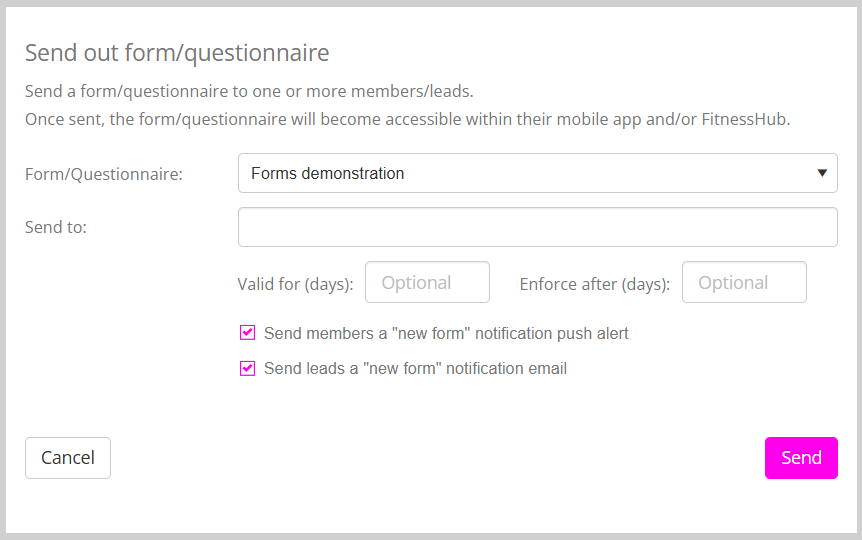Click the 'one or more members/leads' description line
This screenshot has height=540, width=862.
(249, 91)
